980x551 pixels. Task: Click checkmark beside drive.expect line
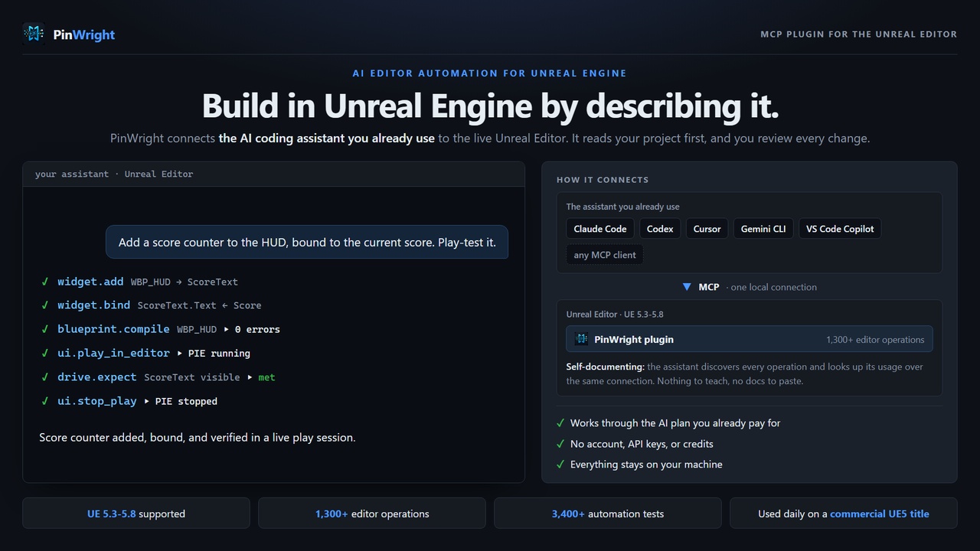click(x=44, y=377)
